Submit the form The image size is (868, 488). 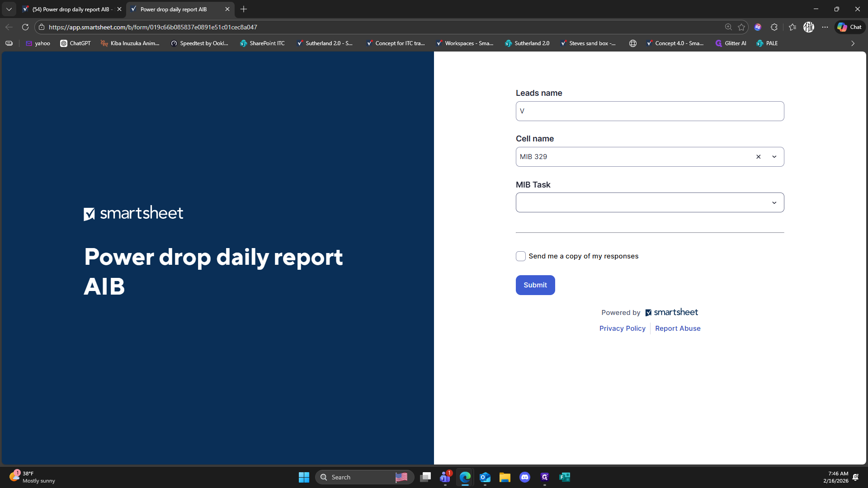coord(535,285)
